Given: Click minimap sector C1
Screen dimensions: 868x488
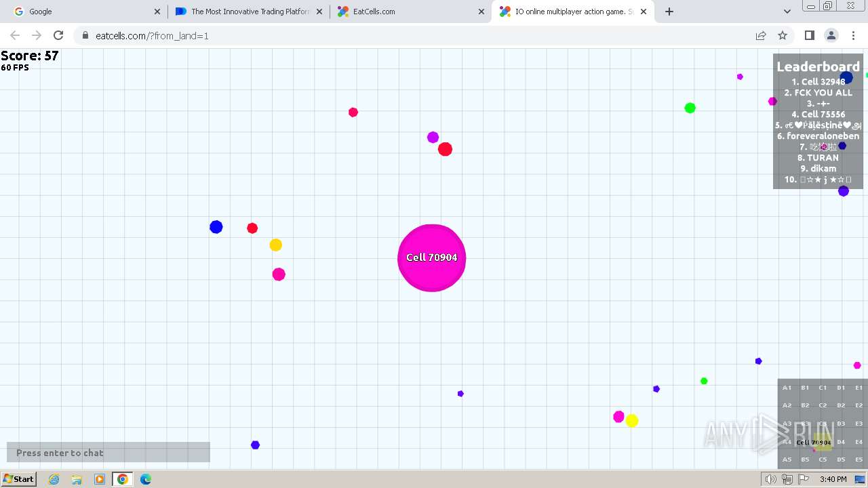Looking at the screenshot, I should coord(823,388).
